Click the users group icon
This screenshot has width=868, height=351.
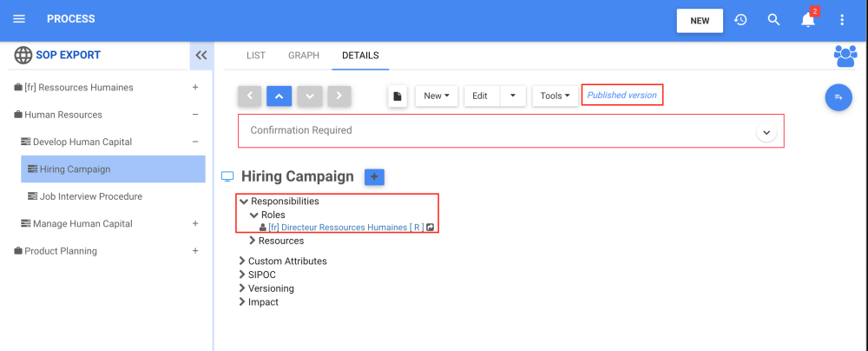click(x=845, y=56)
